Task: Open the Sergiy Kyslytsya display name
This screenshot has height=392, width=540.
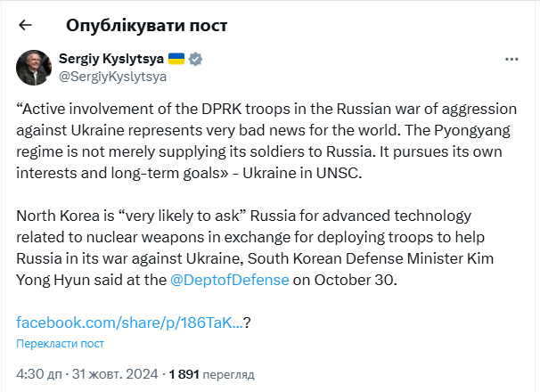Action: tap(111, 59)
